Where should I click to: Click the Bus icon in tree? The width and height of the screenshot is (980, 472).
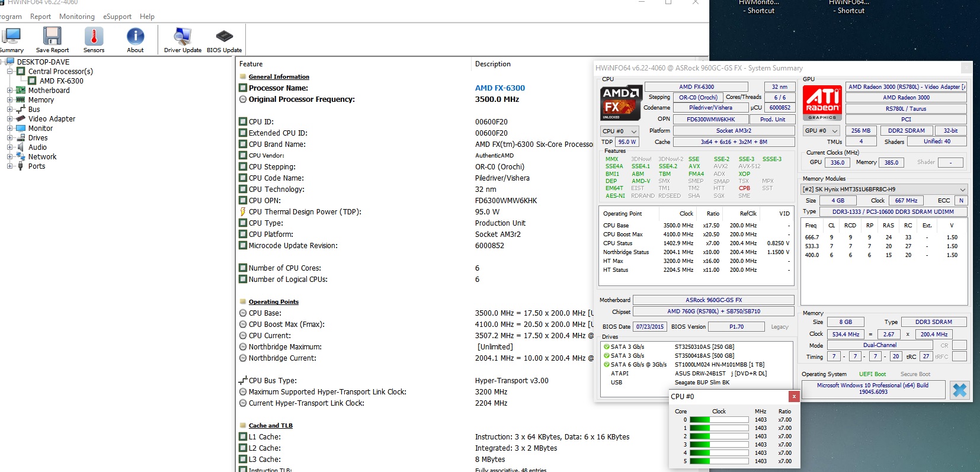(21, 109)
